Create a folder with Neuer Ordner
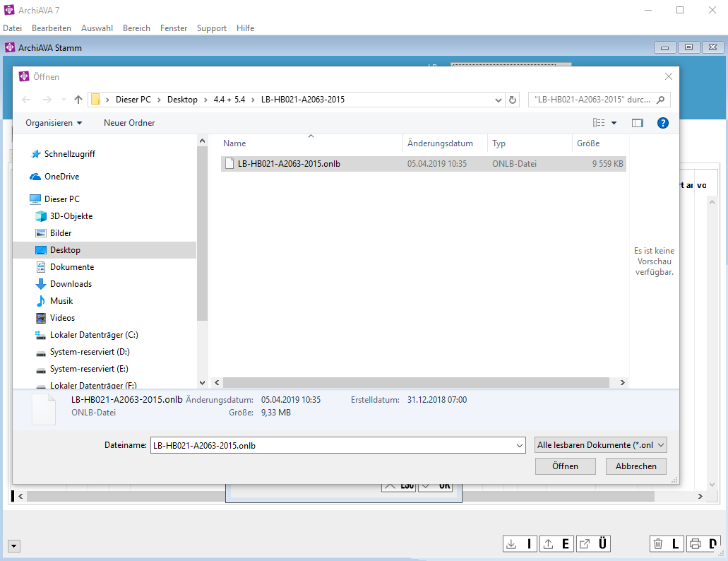The image size is (728, 561). (x=129, y=123)
